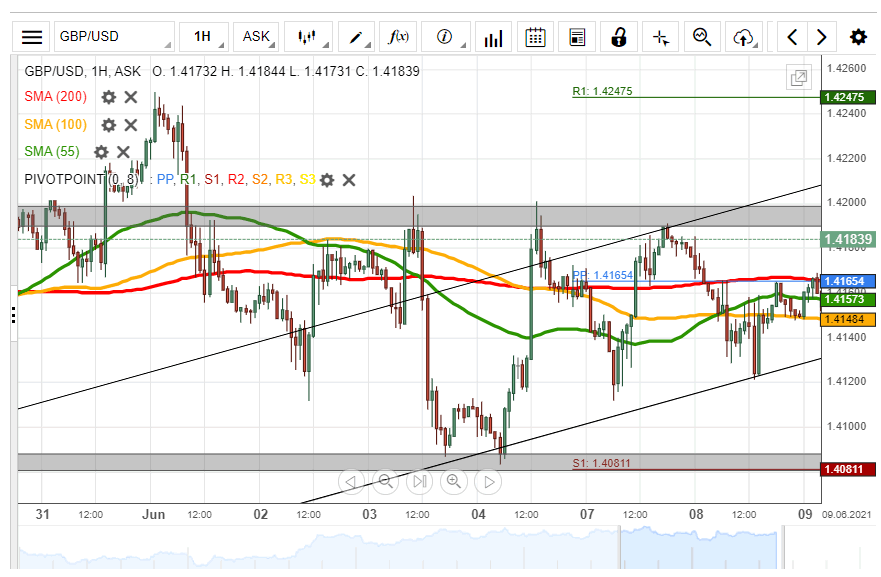The width and height of the screenshot is (881, 577).
Task: Zoom in the chart with plus magnifier
Action: 454,482
